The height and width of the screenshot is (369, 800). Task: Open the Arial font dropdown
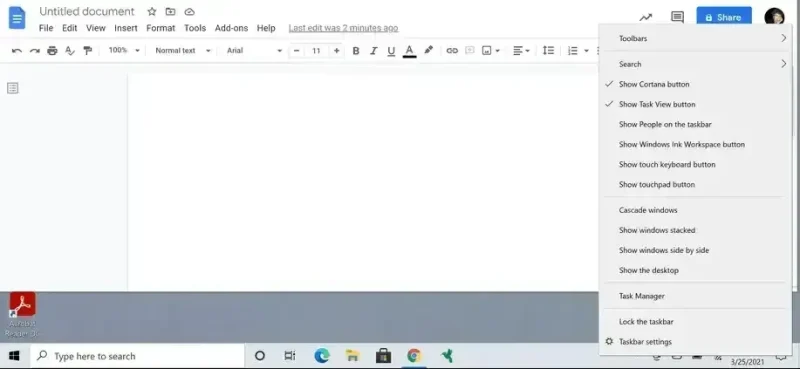click(254, 51)
